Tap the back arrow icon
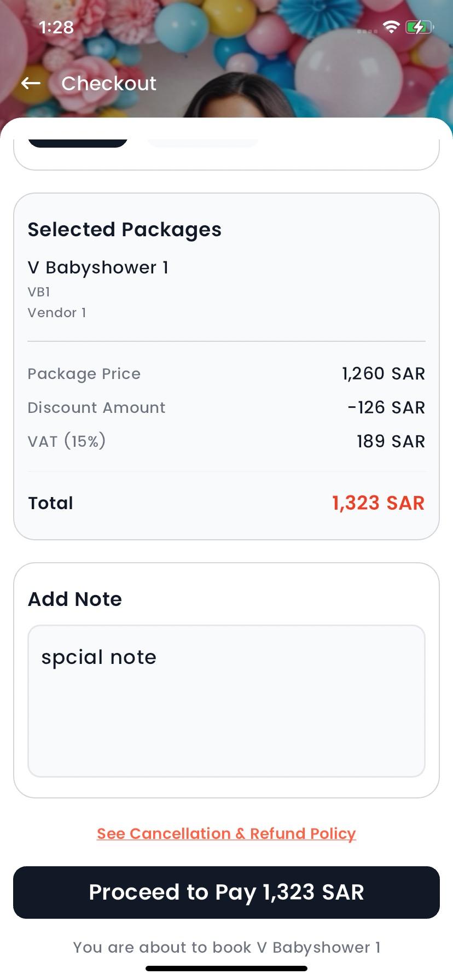The height and width of the screenshot is (980, 453). coord(31,83)
